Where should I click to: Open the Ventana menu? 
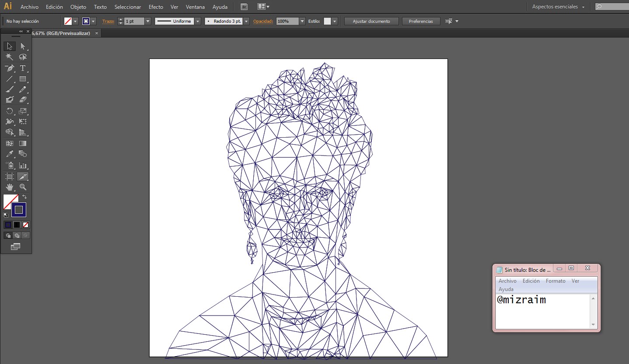[195, 7]
